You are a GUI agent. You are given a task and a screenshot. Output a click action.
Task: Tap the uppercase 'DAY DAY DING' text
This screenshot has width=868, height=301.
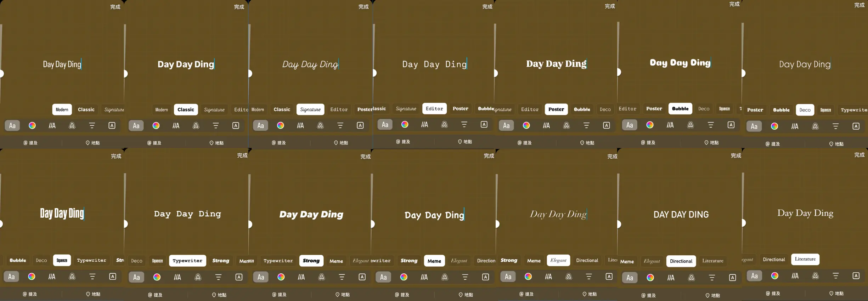pos(681,215)
